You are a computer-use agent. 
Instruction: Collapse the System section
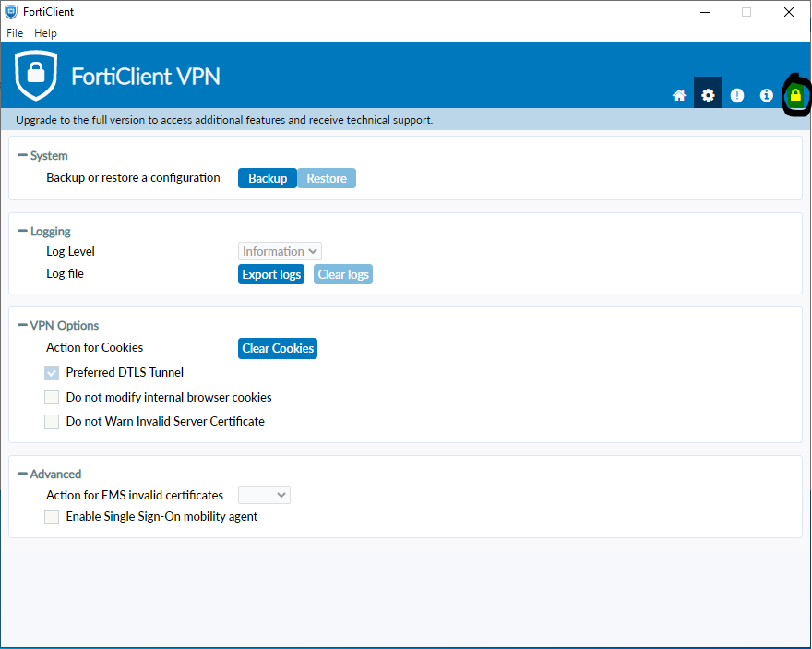point(23,156)
